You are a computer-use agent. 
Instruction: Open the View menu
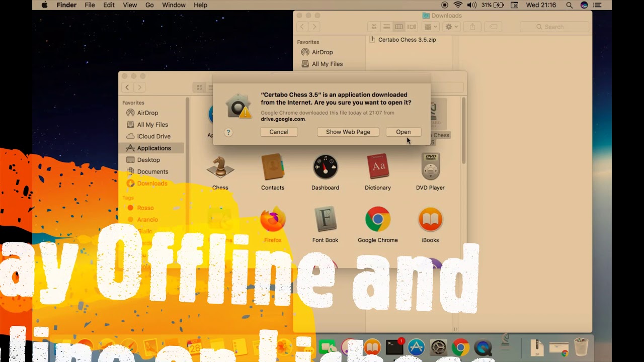coord(130,5)
